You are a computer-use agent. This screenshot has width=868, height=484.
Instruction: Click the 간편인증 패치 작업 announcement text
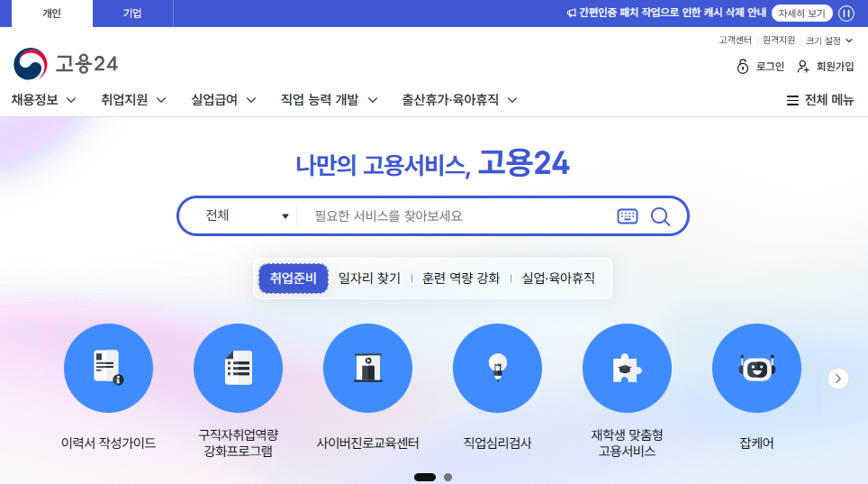pyautogui.click(x=673, y=13)
